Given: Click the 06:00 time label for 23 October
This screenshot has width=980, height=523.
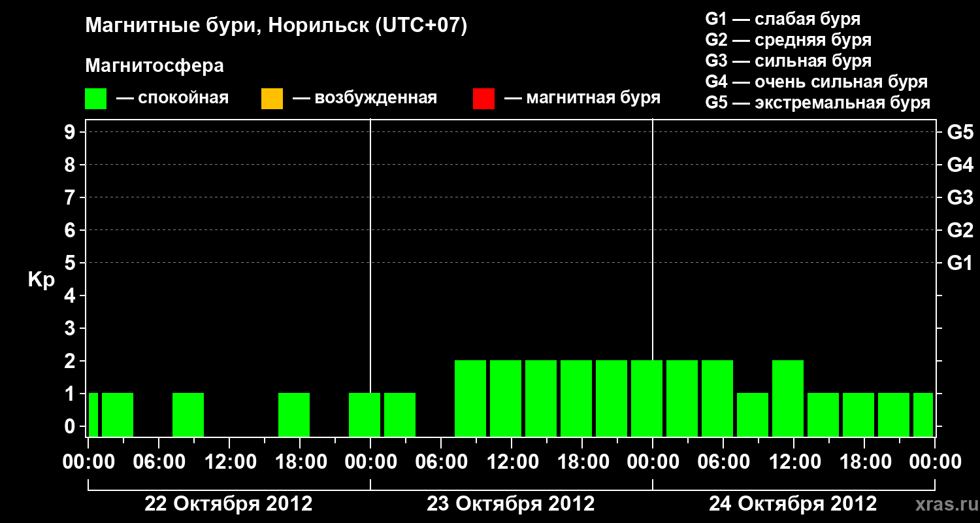Looking at the screenshot, I should pos(440,462).
